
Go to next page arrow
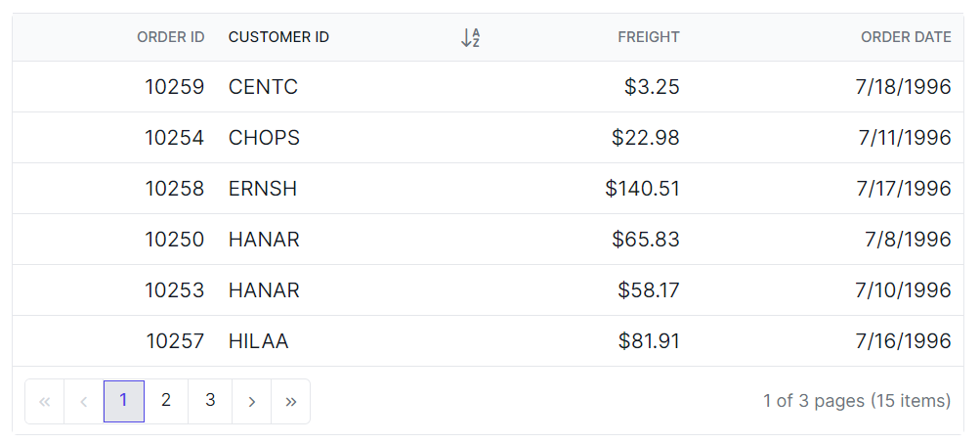(252, 401)
